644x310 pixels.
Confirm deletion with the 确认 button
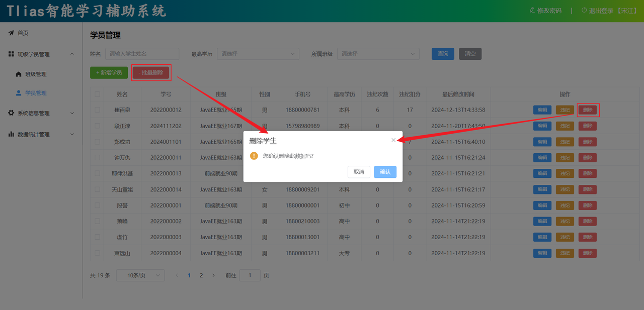pyautogui.click(x=385, y=172)
